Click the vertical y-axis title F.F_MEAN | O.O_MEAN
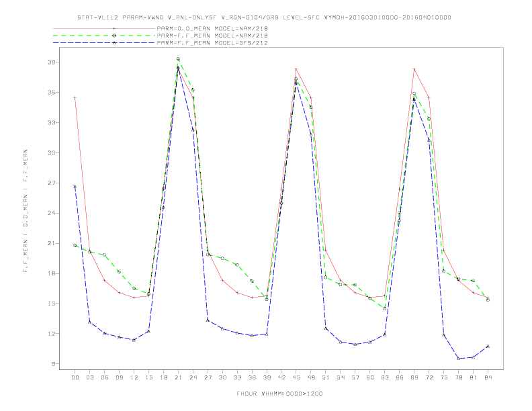 tap(26, 211)
